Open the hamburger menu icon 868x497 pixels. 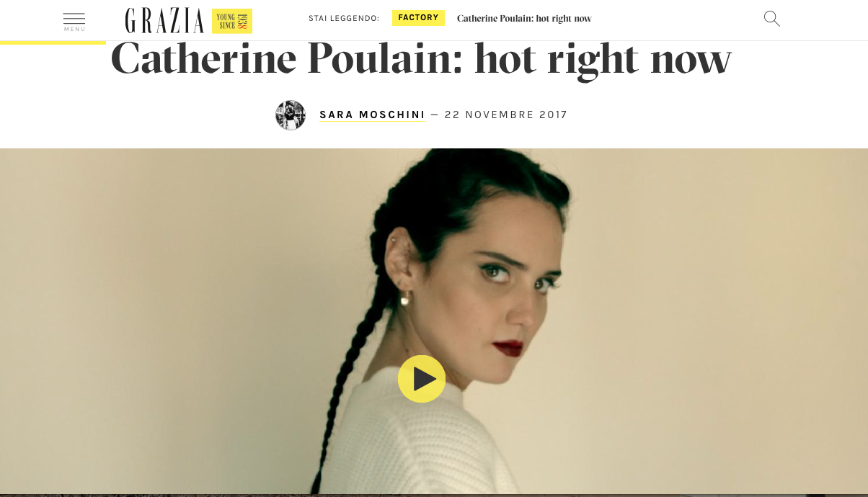tap(74, 19)
